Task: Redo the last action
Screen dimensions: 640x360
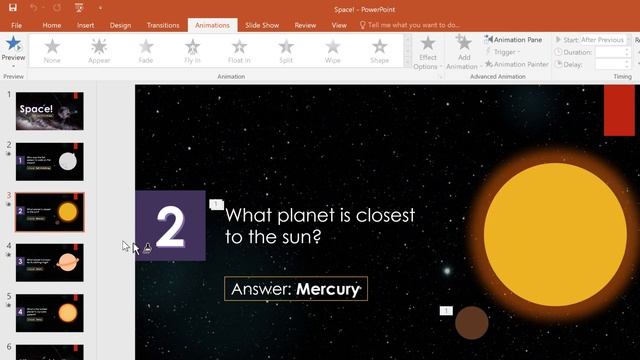Action: pos(57,8)
